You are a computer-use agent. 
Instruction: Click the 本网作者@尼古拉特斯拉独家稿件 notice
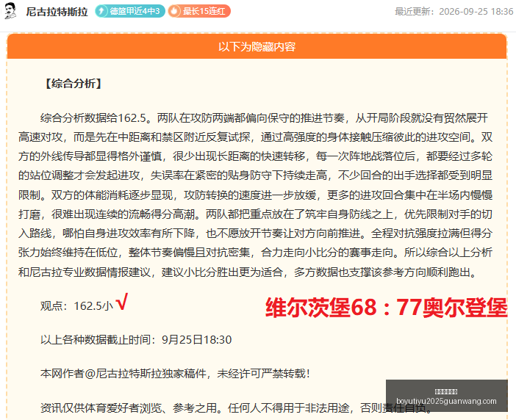[175, 374]
